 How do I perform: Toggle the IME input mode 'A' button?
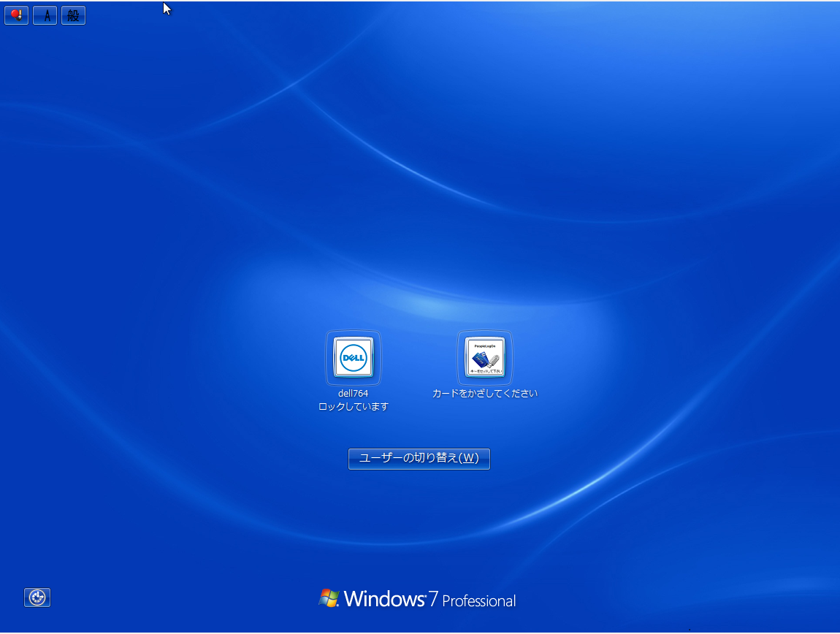pyautogui.click(x=45, y=15)
